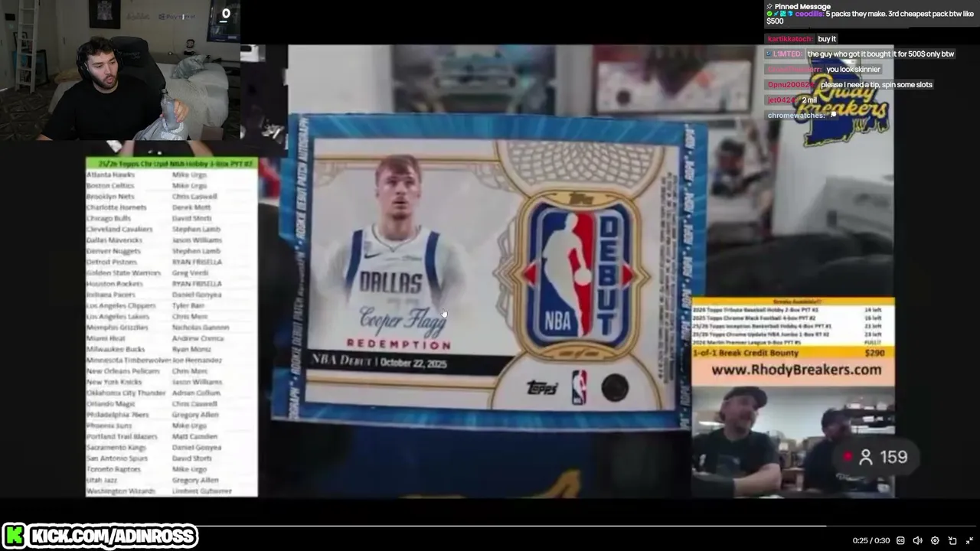The width and height of the screenshot is (980, 551).
Task: Click the name Nicholas Gannon beside Memphis Grizzlies
Action: coord(201,328)
